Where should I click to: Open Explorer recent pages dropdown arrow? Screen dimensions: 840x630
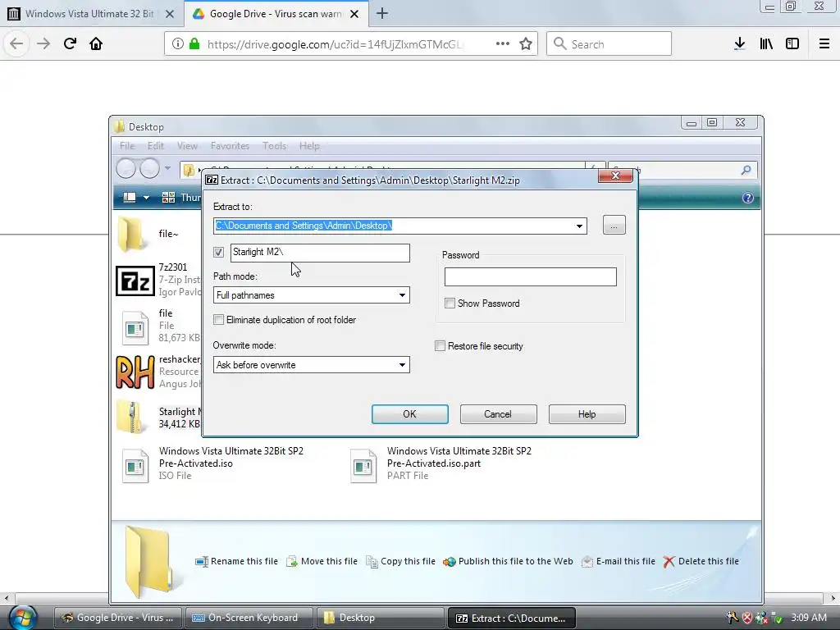[x=167, y=168]
